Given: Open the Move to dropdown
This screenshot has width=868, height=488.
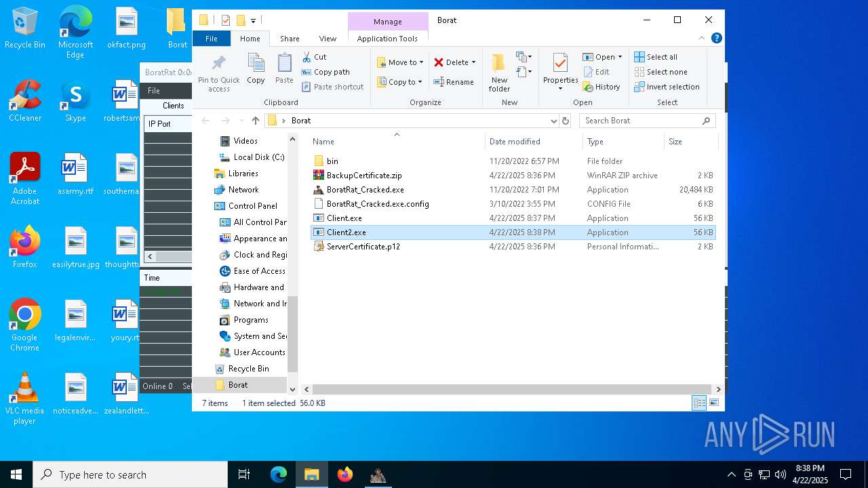Looking at the screenshot, I should (400, 62).
